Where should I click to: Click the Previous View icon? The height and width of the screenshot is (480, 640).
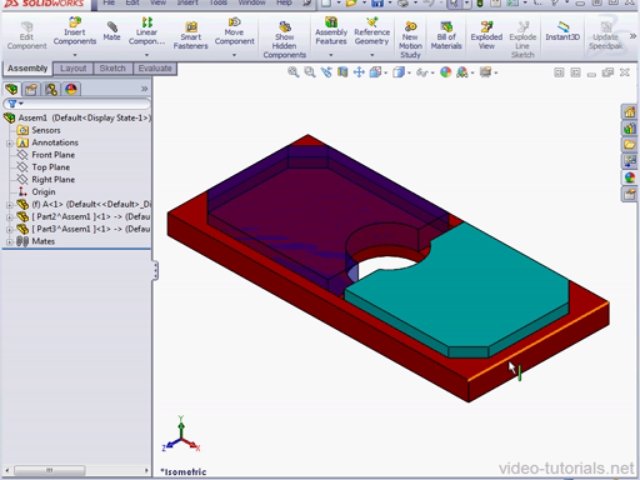click(326, 72)
